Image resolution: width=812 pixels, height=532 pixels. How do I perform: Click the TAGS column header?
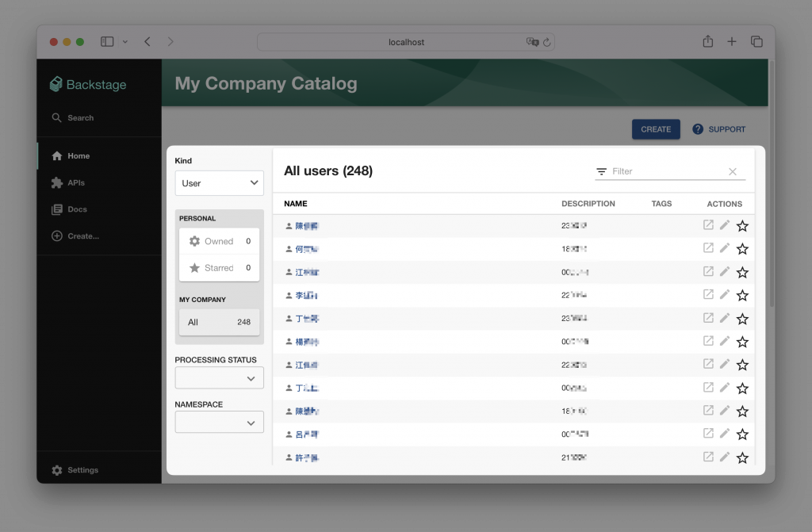point(661,204)
